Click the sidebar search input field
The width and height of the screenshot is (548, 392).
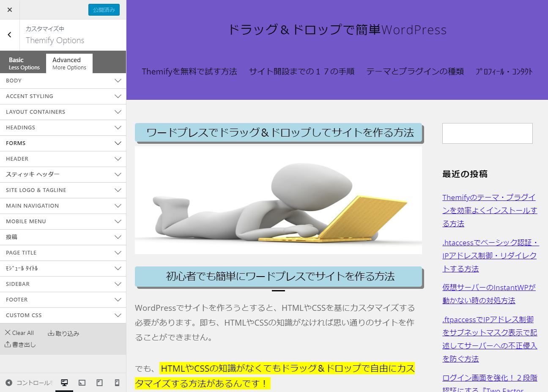point(487,133)
